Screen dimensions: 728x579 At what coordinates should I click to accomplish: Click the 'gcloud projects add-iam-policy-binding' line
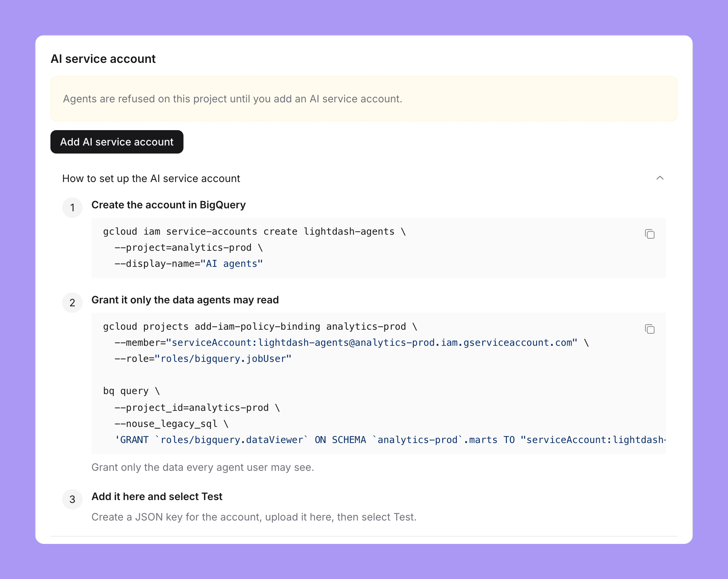coord(260,326)
